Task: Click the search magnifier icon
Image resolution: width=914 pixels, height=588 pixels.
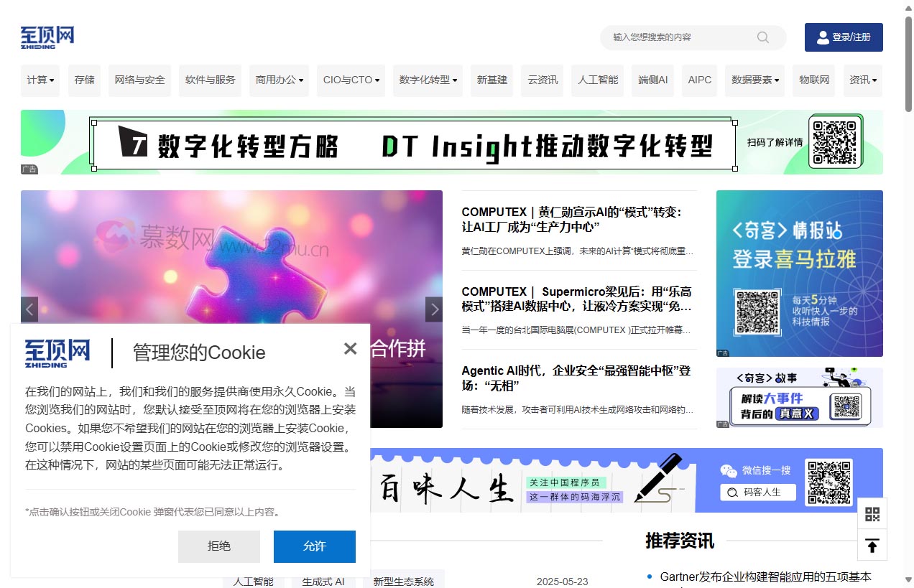Action: [x=762, y=38]
